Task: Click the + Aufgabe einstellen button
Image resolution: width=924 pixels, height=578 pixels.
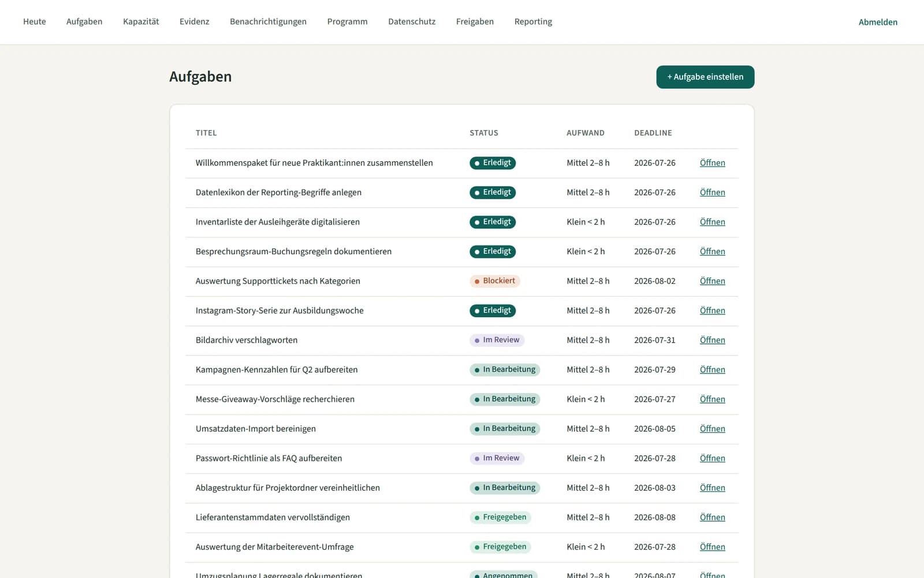Action: [705, 77]
